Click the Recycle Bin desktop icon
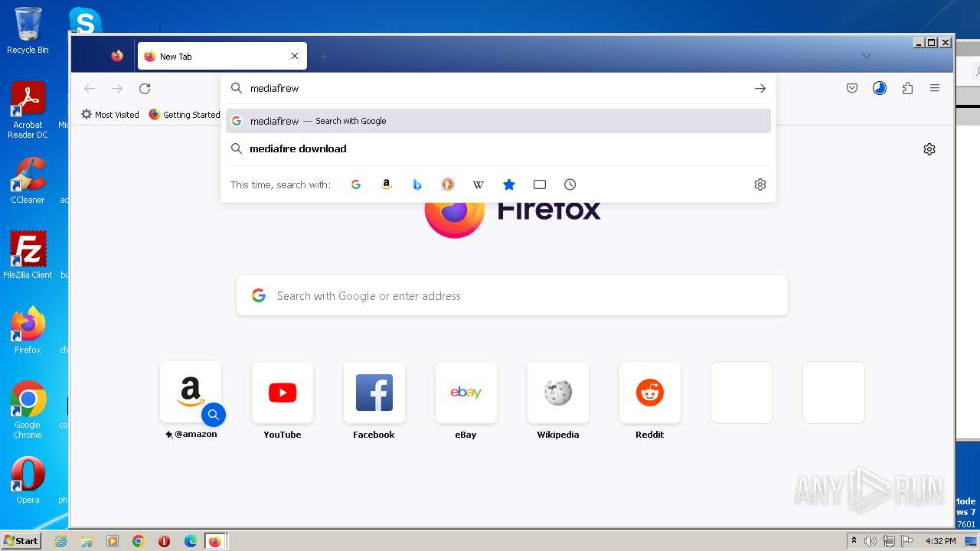Image resolution: width=980 pixels, height=551 pixels. pos(28,31)
